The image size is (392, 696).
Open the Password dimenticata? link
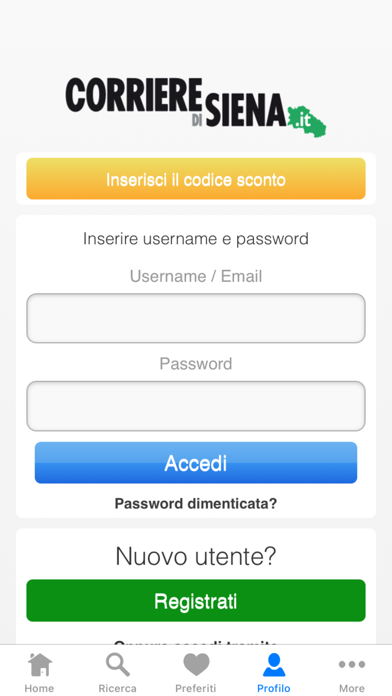196,504
